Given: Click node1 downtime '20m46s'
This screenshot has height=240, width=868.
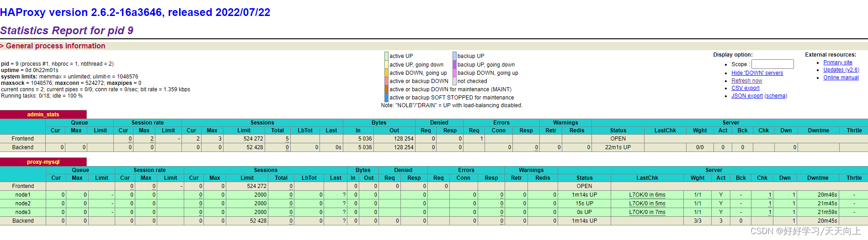Looking at the screenshot, I should pos(827,195).
